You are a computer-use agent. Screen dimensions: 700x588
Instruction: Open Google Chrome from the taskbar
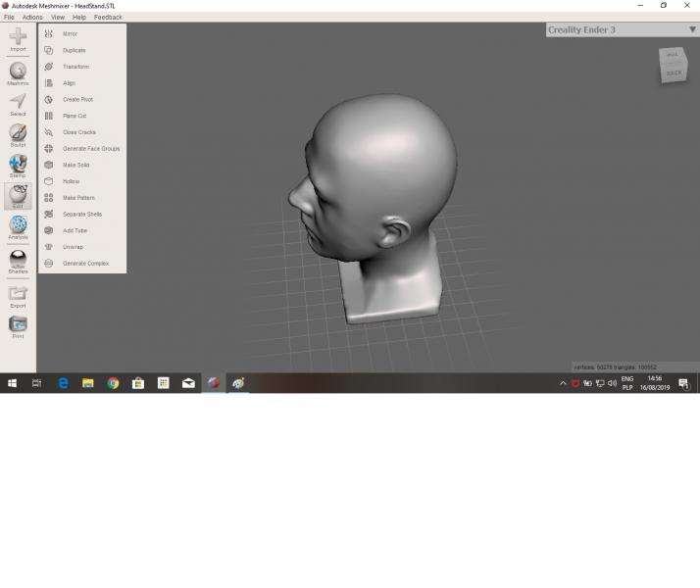(x=113, y=383)
